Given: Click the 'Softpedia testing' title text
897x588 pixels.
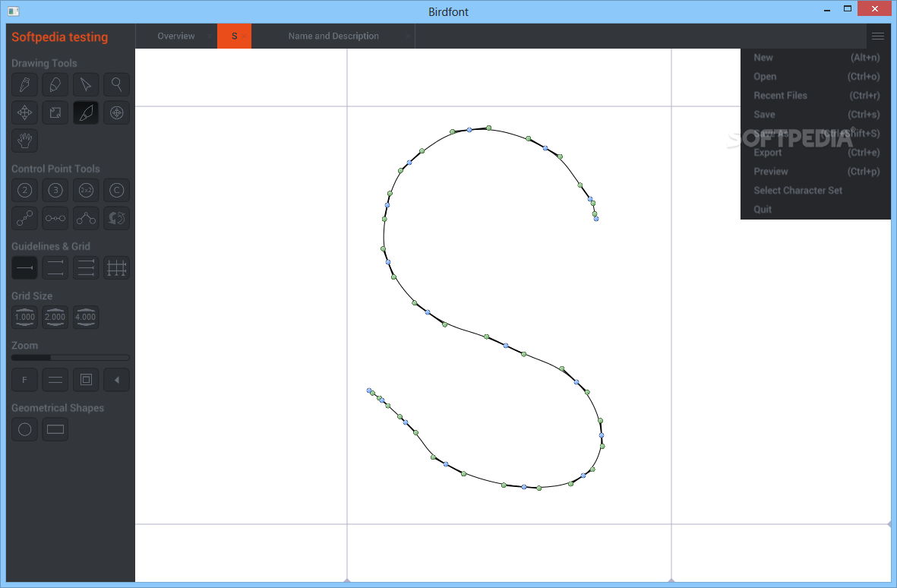Looking at the screenshot, I should [x=59, y=37].
